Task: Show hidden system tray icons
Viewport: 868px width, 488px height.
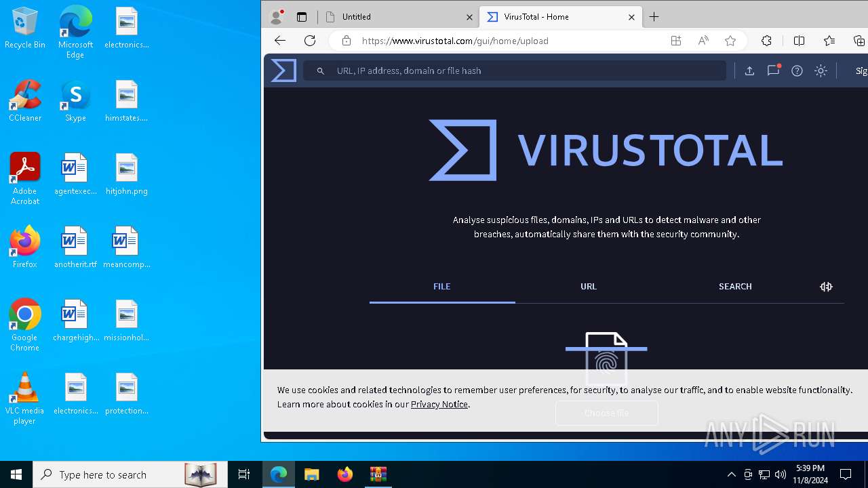Action: click(731, 474)
